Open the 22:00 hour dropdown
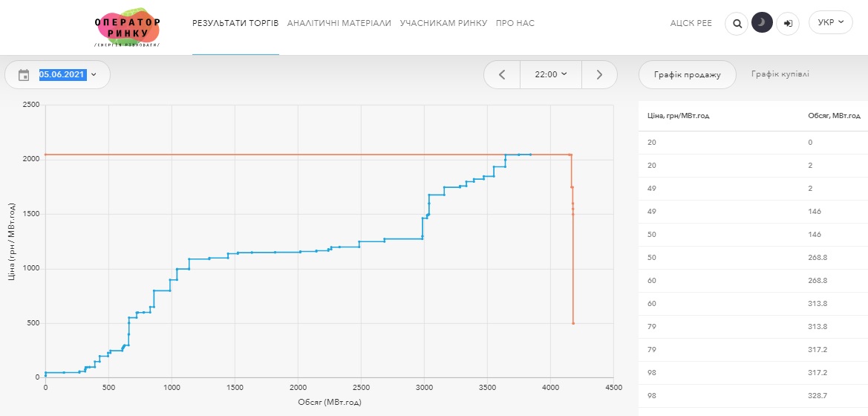This screenshot has height=416, width=868. pos(550,74)
